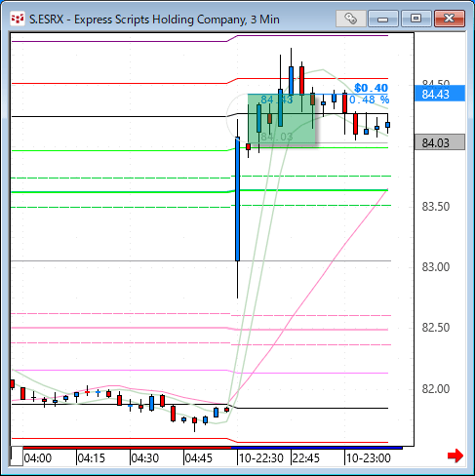
Task: Click the red scroll-right arrow icon
Action: [x=455, y=456]
